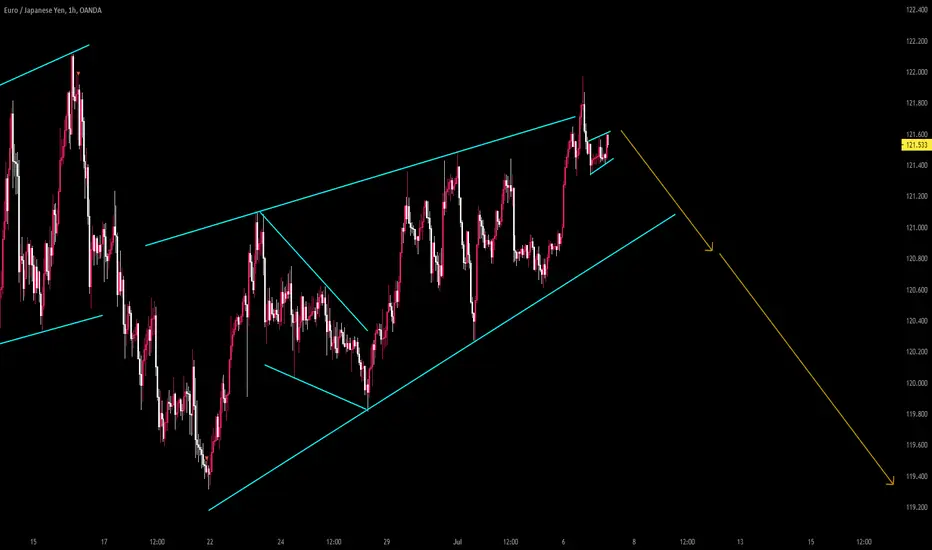
Task: Select the yellow 121.533 current price label
Action: coord(916,145)
